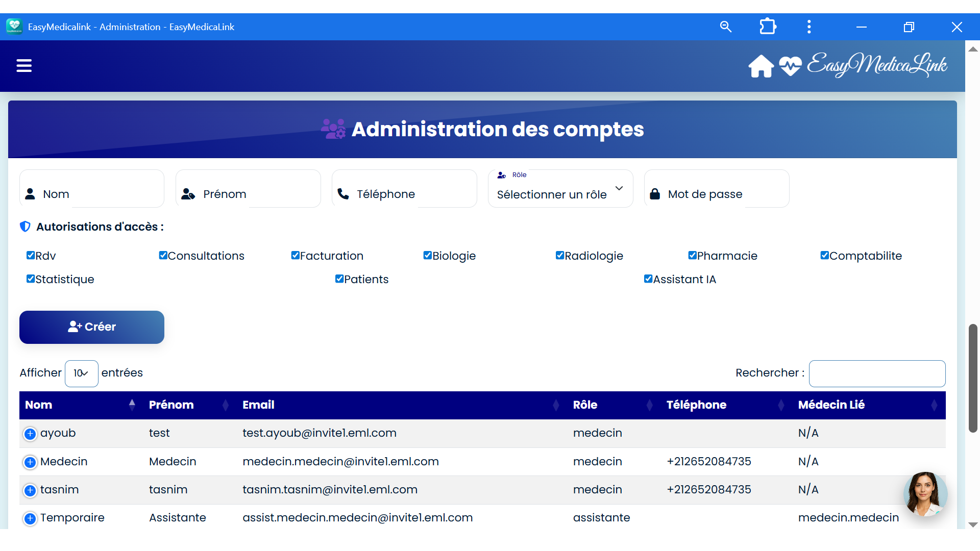This screenshot has height=551, width=980.
Task: Open the hamburger navigation menu
Action: [24, 66]
